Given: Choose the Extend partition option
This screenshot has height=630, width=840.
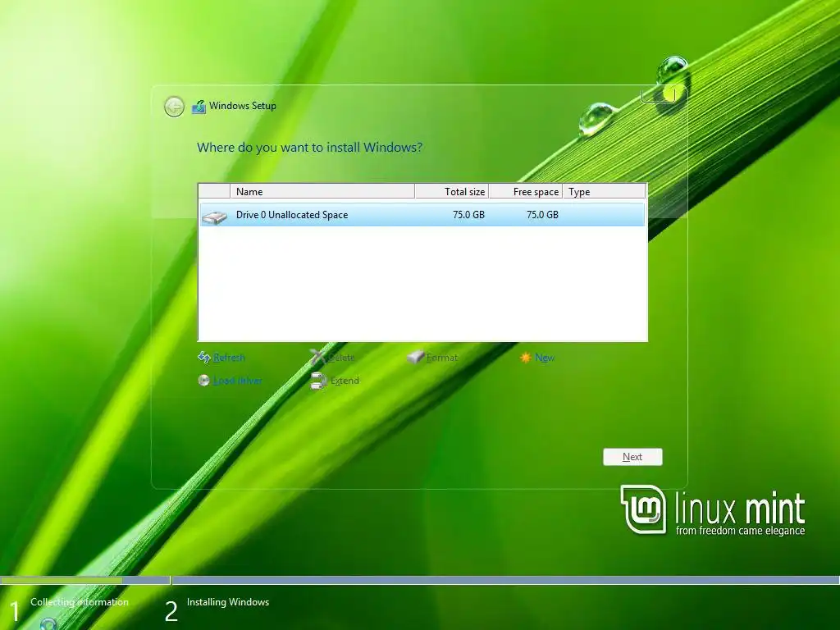Looking at the screenshot, I should pyautogui.click(x=345, y=381).
